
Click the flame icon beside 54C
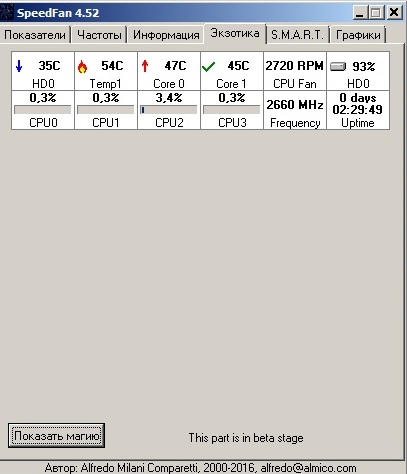coord(82,66)
